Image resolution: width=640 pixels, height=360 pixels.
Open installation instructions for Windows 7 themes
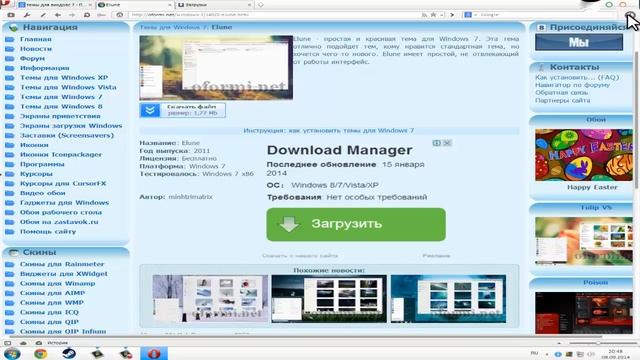tap(329, 131)
